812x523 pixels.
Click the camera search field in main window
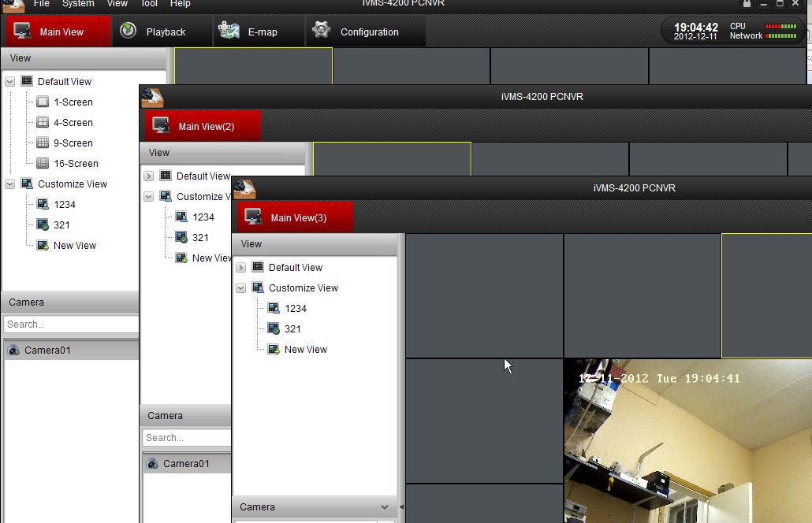point(71,325)
